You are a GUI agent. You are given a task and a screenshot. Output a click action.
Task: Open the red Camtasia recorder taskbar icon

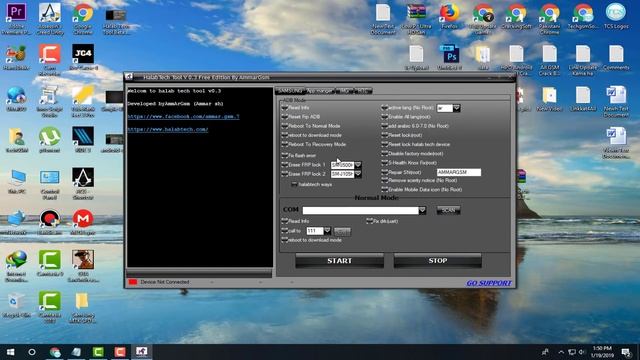click(120, 352)
